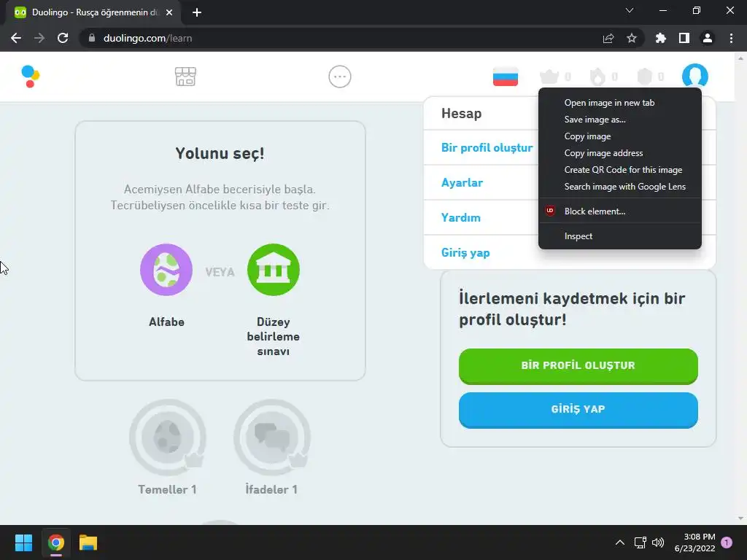
Task: Click the streak flame icon
Action: (597, 76)
